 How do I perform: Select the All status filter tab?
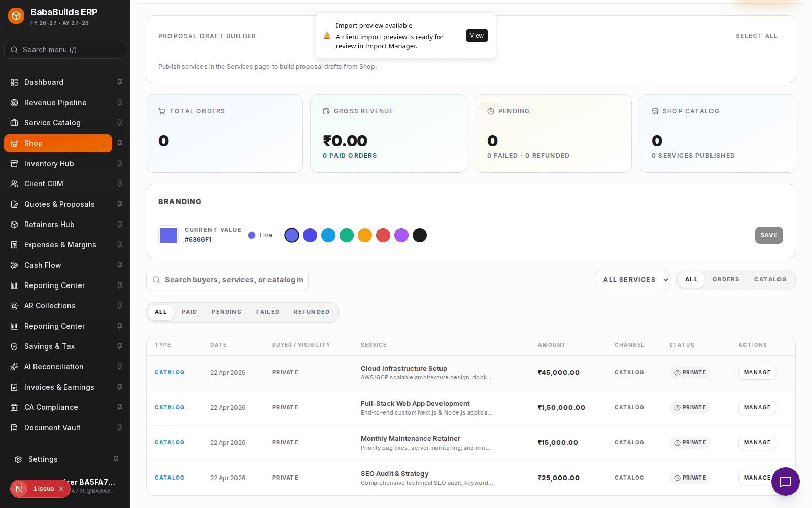pos(161,312)
